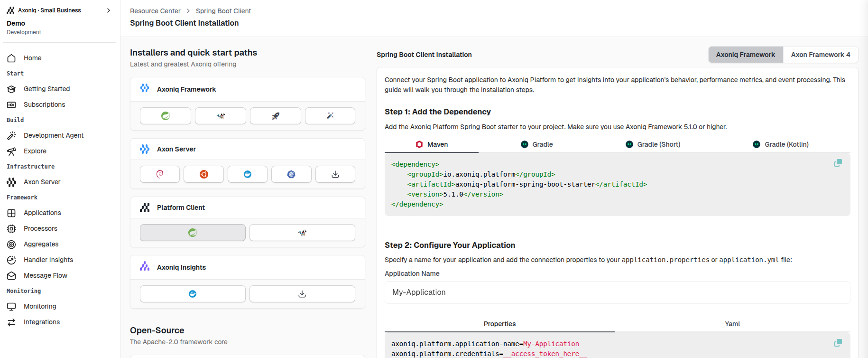
Task: Click the Explore telescope icon
Action: 11,151
